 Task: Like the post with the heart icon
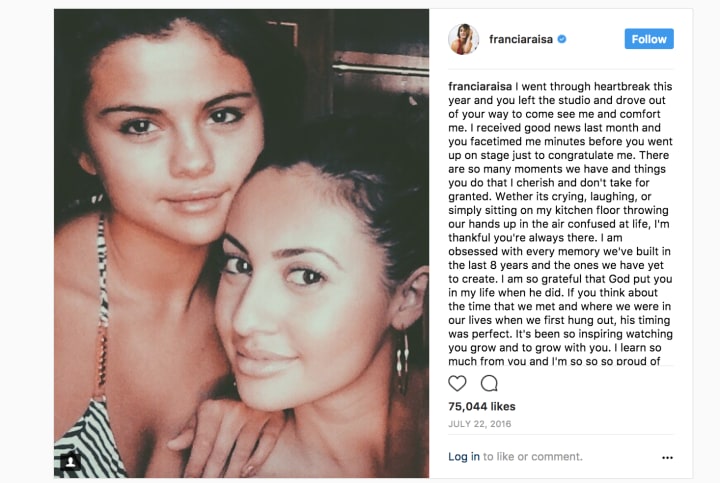point(457,383)
